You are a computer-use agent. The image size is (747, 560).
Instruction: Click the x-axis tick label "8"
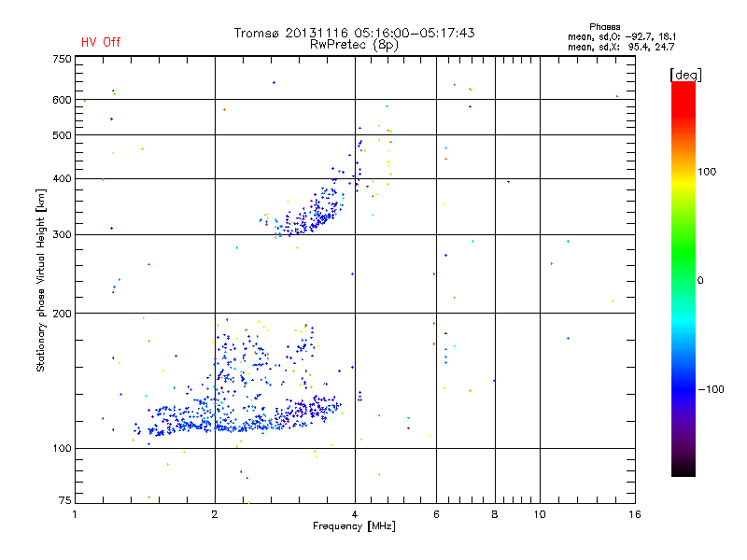495,514
